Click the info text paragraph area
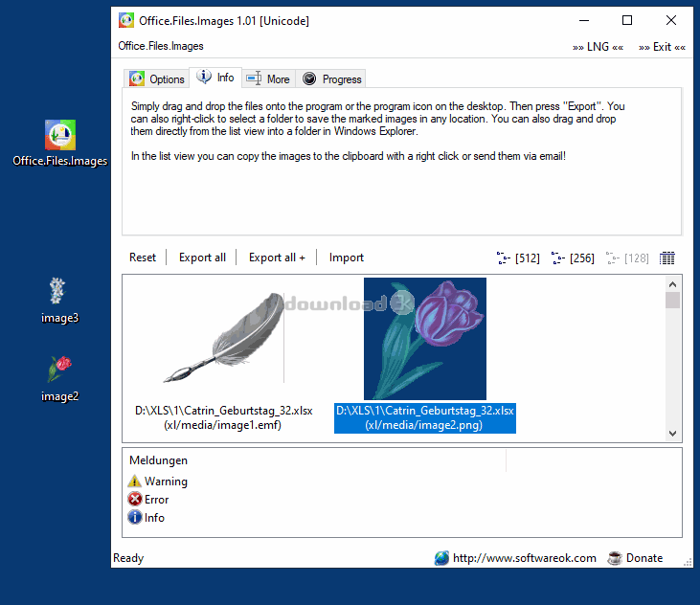This screenshot has height=605, width=700. coord(377,131)
